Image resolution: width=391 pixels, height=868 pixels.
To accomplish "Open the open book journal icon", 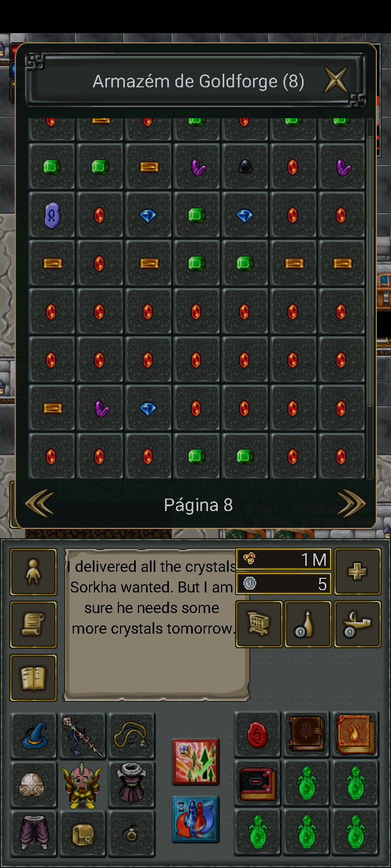I will click(33, 678).
